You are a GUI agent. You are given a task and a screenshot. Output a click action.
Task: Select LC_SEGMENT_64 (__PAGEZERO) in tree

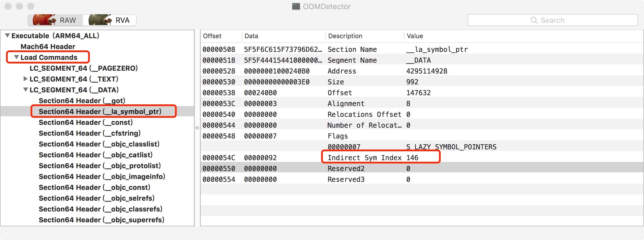[x=83, y=68]
